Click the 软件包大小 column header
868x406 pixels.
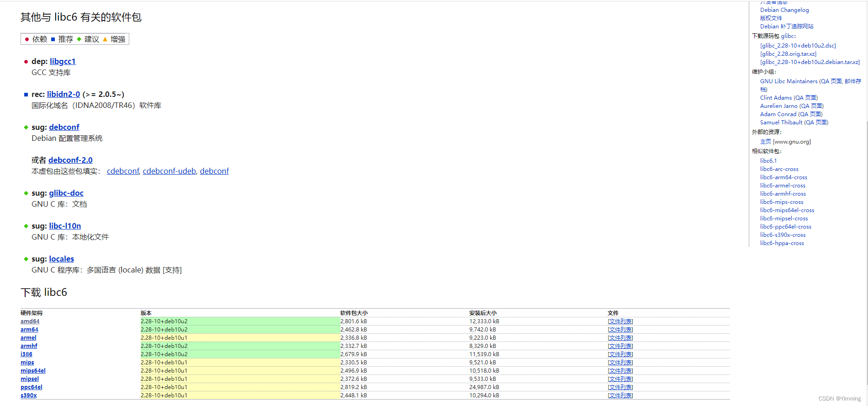click(354, 313)
